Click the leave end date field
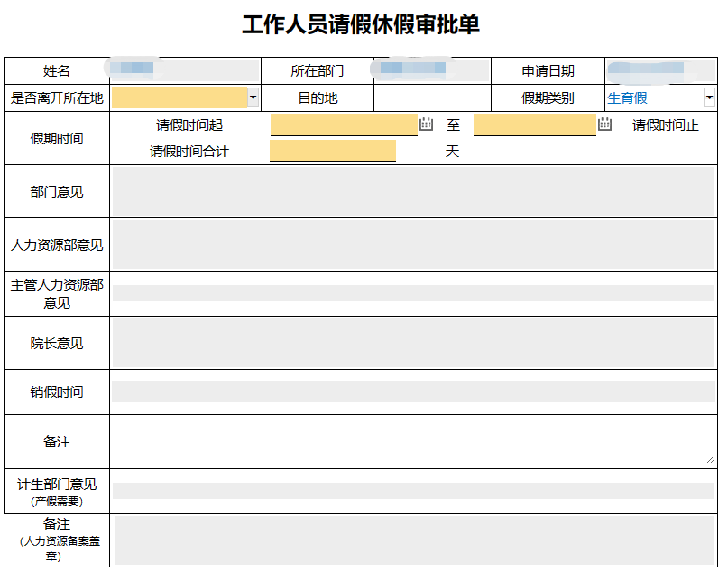This screenshot has width=728, height=572. [534, 125]
